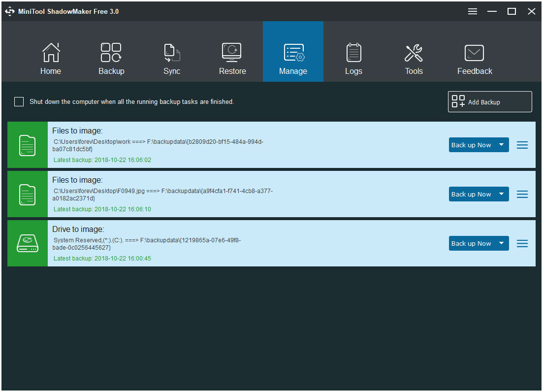
Task: Open the menu for the Drive to image task
Action: 522,243
